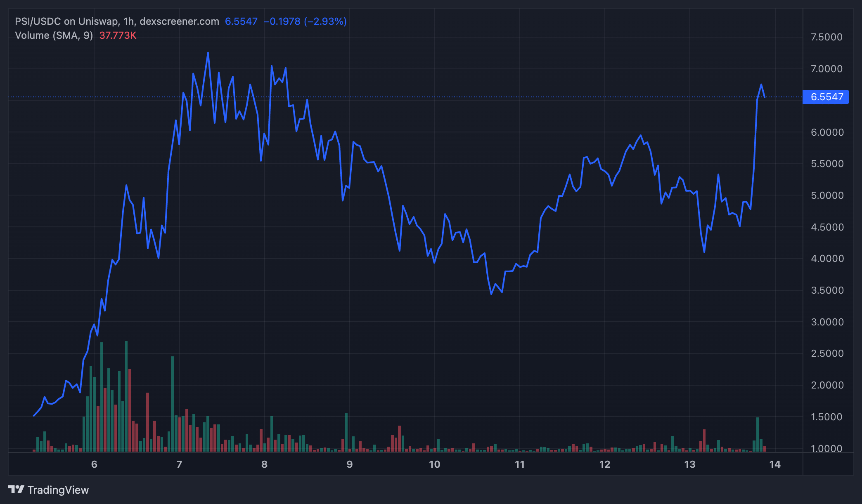The image size is (862, 504).
Task: Click the 5.0000 price axis label
Action: coord(826,195)
